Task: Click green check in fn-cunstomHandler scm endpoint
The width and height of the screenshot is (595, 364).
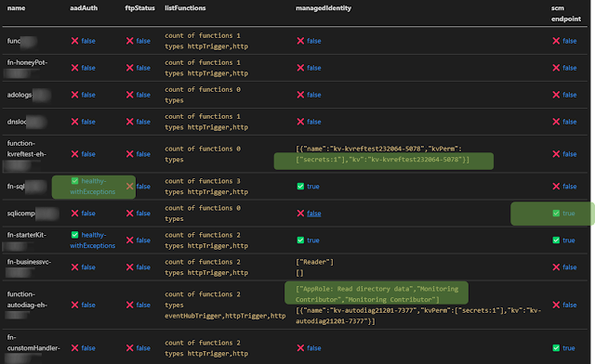Action: coord(556,347)
